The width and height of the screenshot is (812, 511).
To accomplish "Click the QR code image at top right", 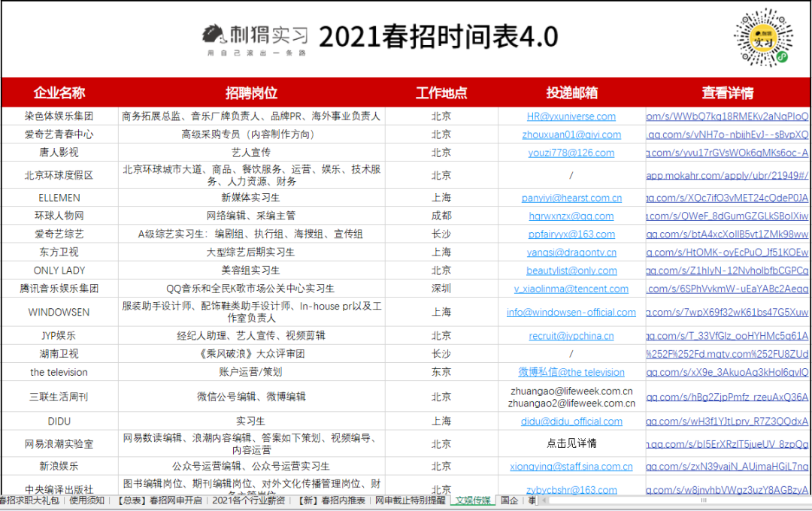I will pyautogui.click(x=763, y=38).
